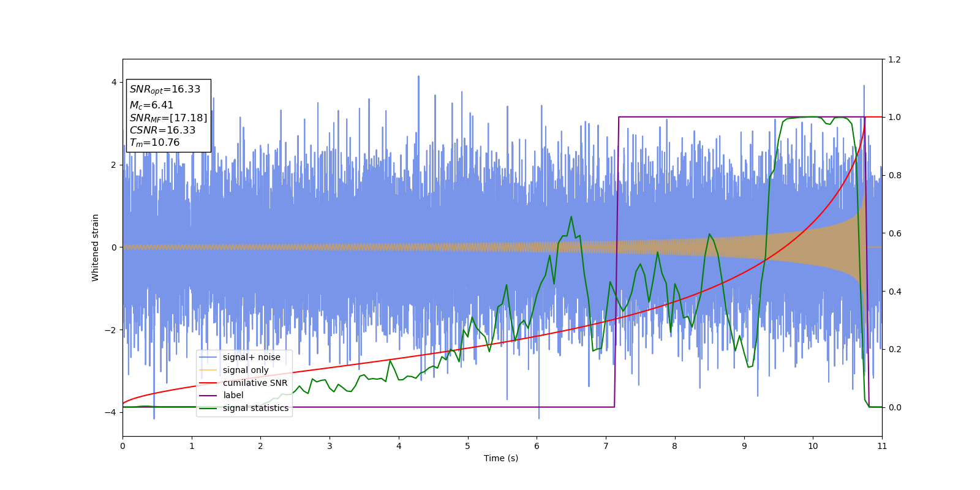Click the left y-axis tick label 4
This screenshot has height=490, width=980.
coord(113,82)
